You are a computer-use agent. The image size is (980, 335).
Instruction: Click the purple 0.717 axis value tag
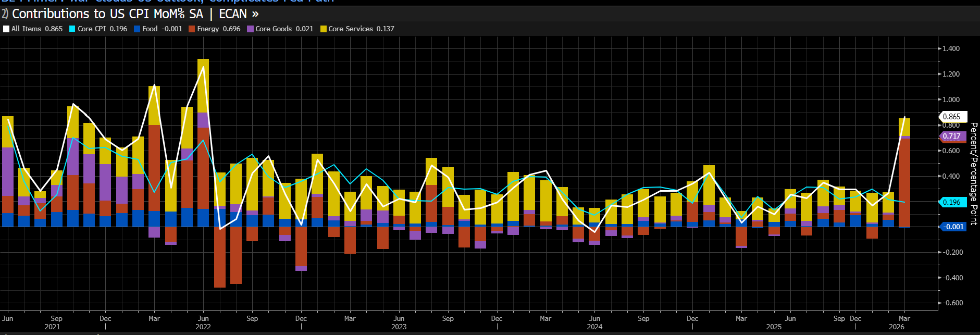tap(952, 137)
